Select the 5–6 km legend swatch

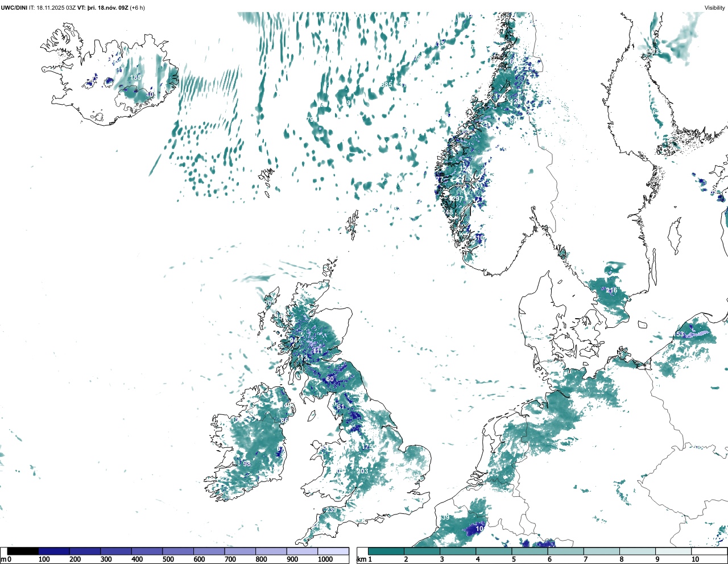(x=530, y=551)
